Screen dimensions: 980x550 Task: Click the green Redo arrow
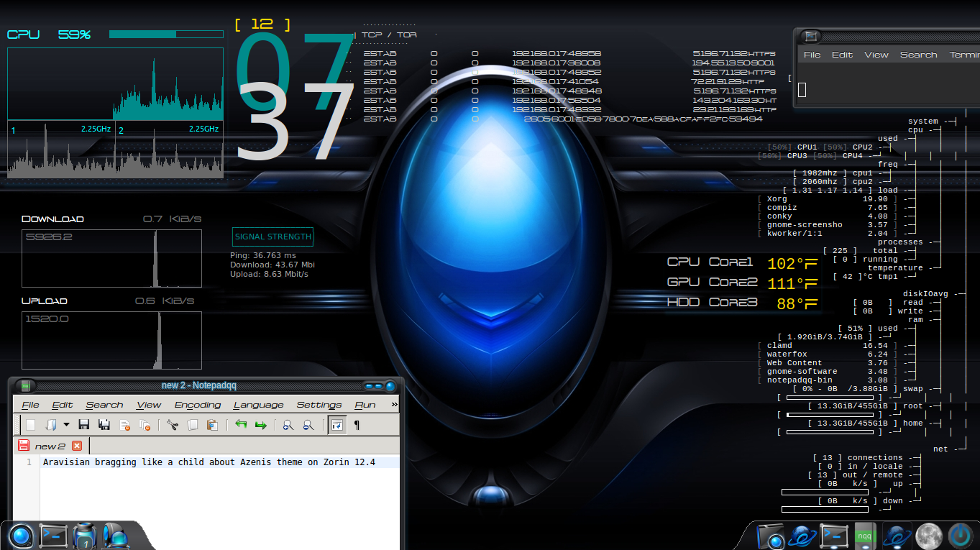pos(261,425)
